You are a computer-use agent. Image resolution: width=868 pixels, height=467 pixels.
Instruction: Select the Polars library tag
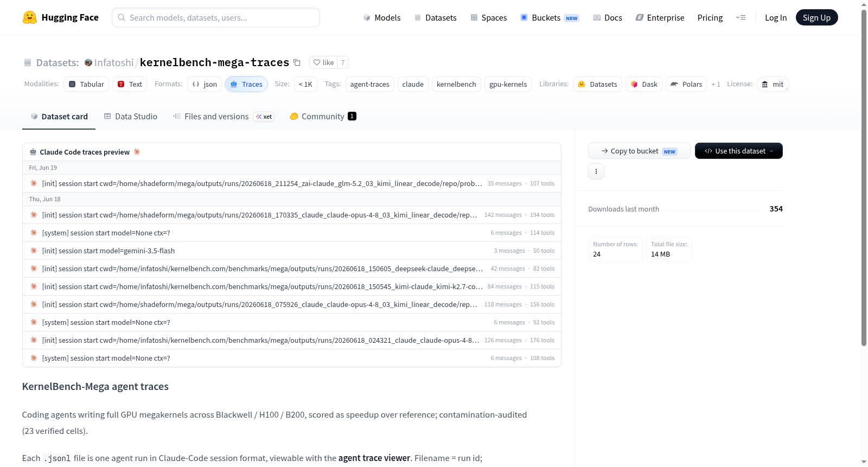(686, 84)
